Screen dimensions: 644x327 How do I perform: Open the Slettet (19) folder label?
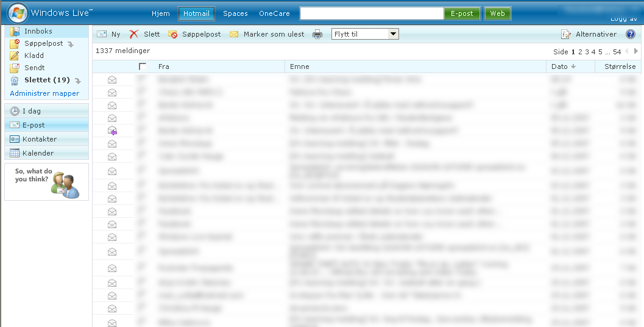[47, 80]
